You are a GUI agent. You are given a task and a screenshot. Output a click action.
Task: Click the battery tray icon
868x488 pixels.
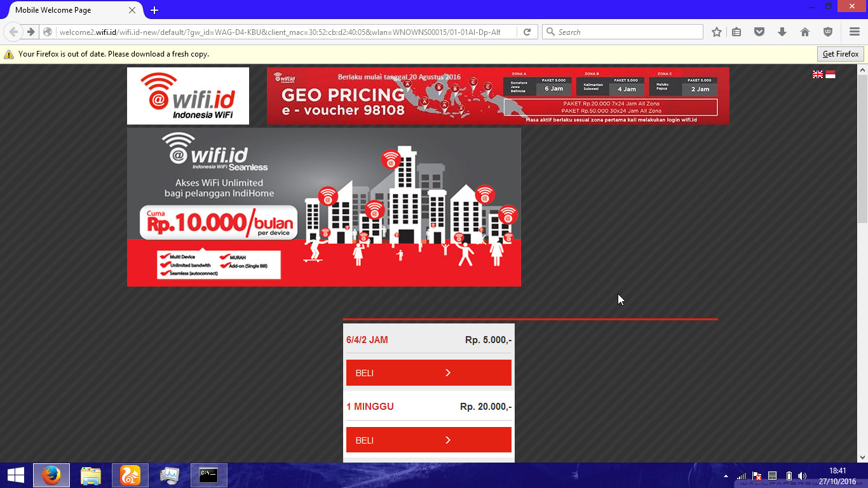click(789, 476)
